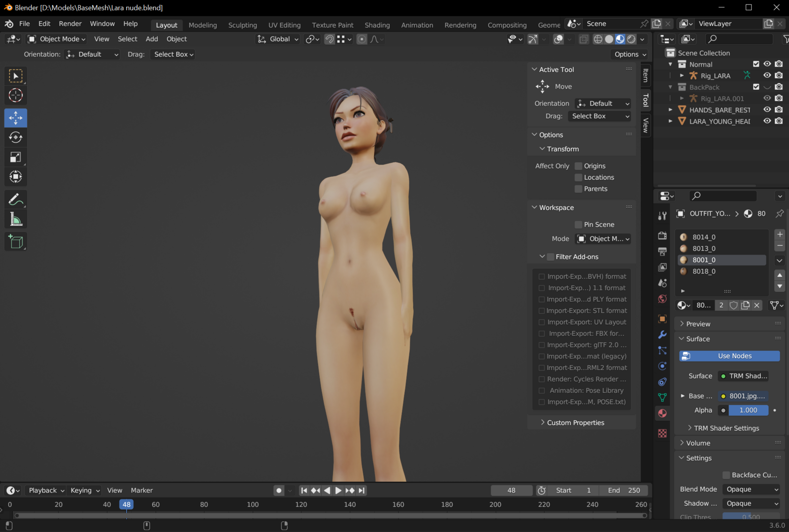The height and width of the screenshot is (532, 789).
Task: Enable Affect Only Locations checkbox
Action: point(579,177)
